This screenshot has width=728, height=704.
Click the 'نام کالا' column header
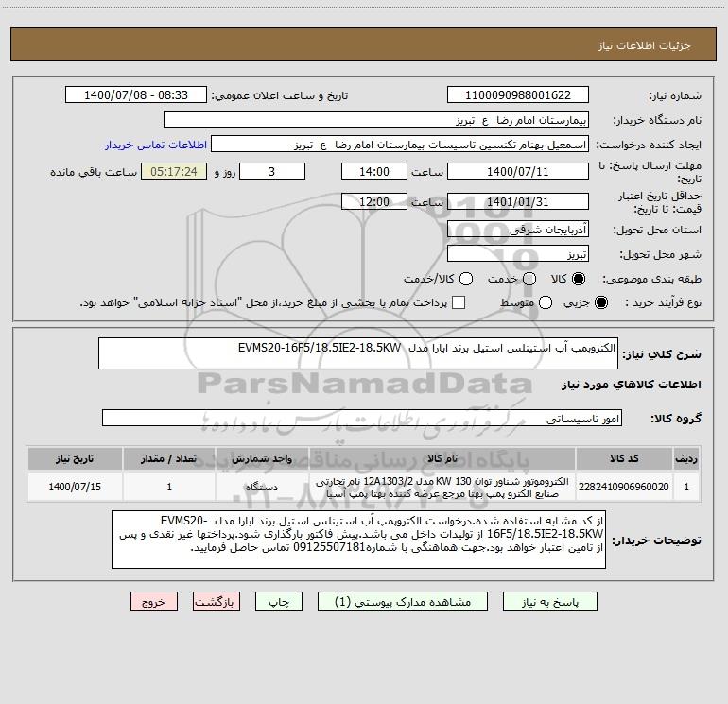(442, 458)
